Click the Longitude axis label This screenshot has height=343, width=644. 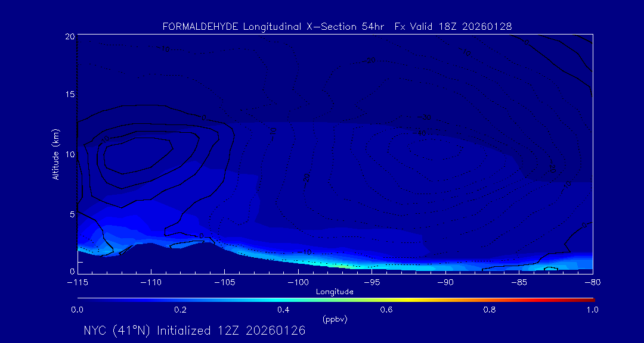click(x=335, y=292)
